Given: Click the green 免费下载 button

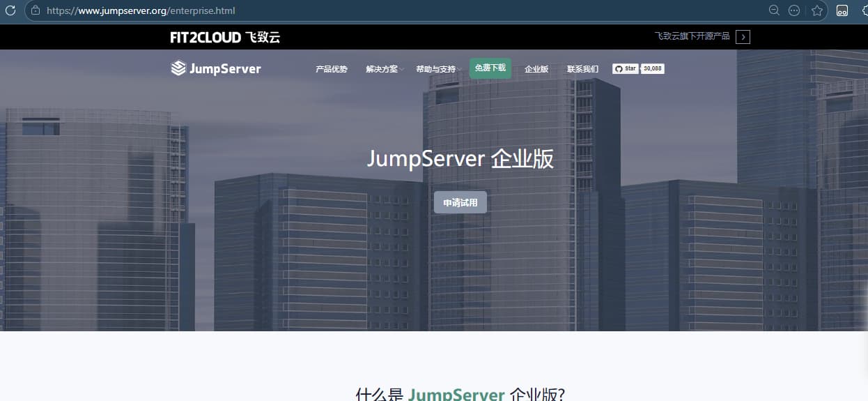Looking at the screenshot, I should click(x=490, y=68).
